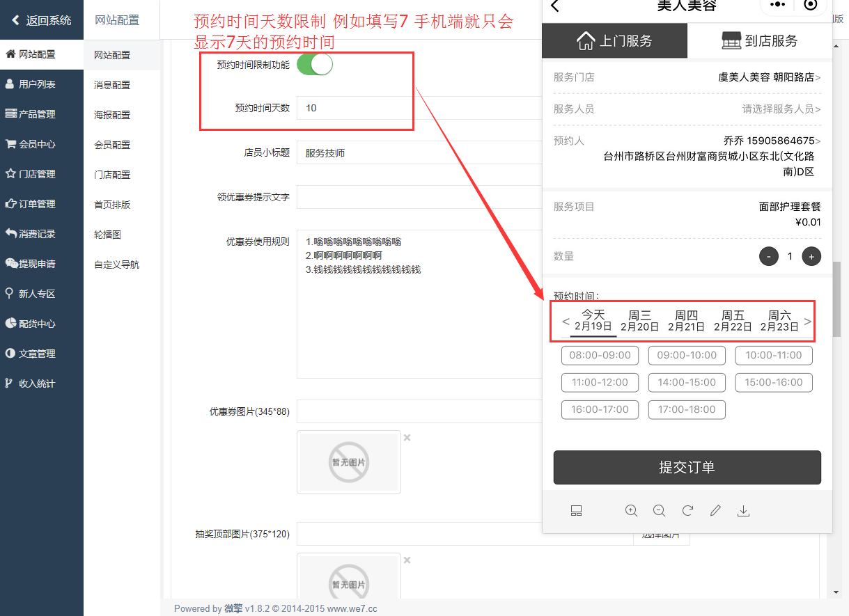Open the 服务人员 selection row
The image size is (849, 616).
(687, 109)
